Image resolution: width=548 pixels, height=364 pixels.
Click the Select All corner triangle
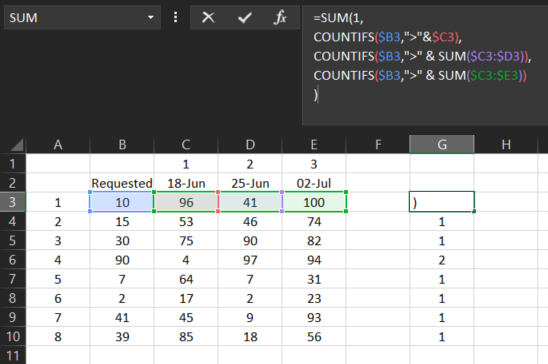[16, 145]
